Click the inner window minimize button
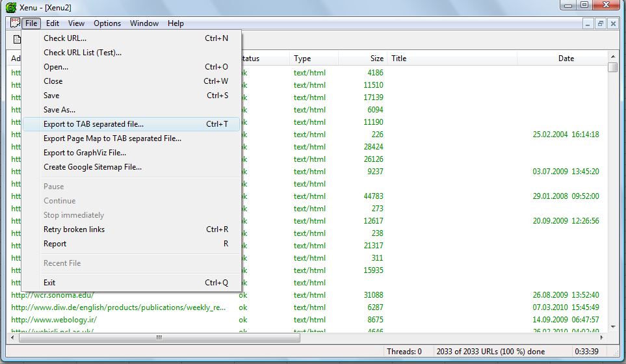 [588, 24]
